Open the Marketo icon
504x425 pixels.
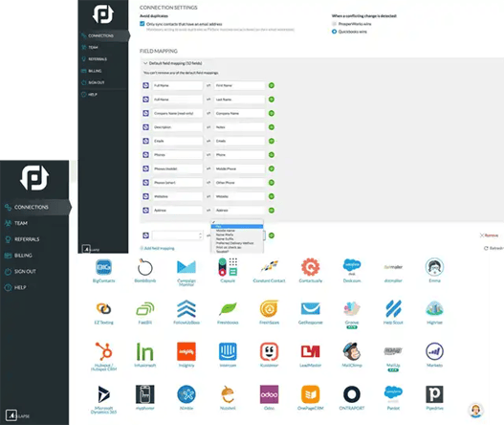point(434,351)
